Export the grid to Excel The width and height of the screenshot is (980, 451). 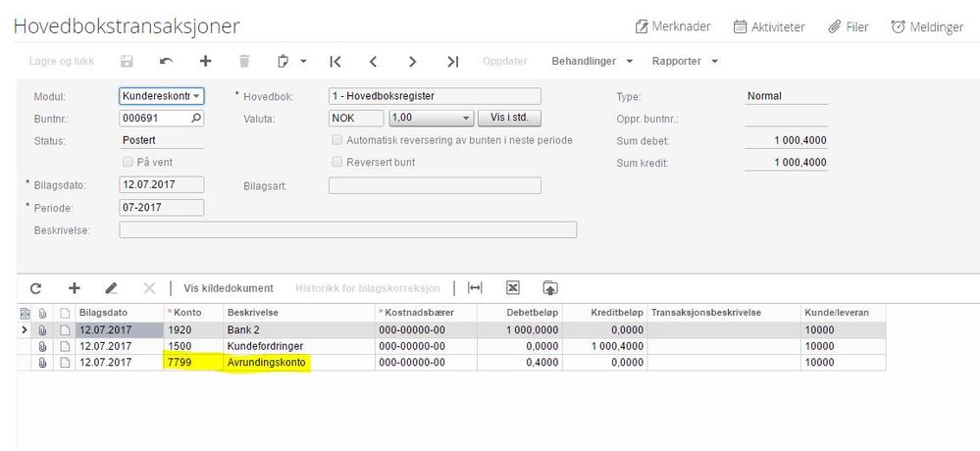click(512, 288)
